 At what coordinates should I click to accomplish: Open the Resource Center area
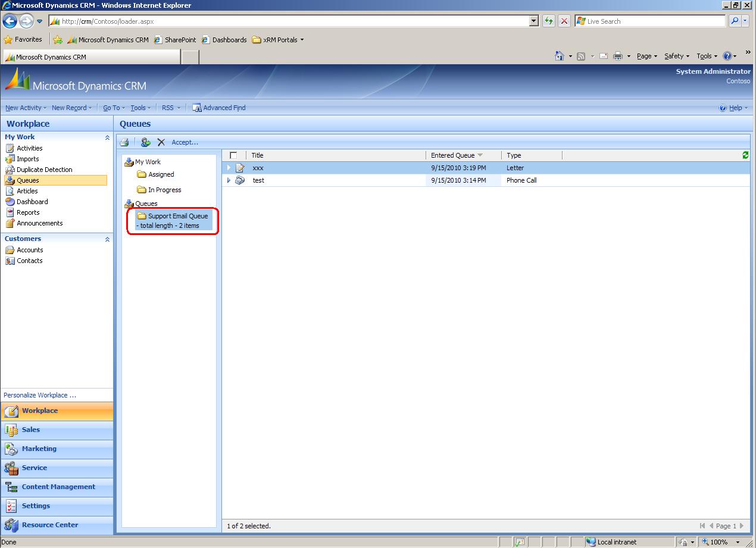tap(57, 525)
